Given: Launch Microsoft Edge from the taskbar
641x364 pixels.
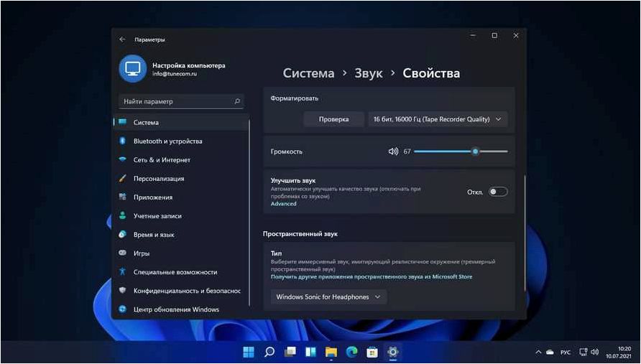Looking at the screenshot, I should coord(351,352).
